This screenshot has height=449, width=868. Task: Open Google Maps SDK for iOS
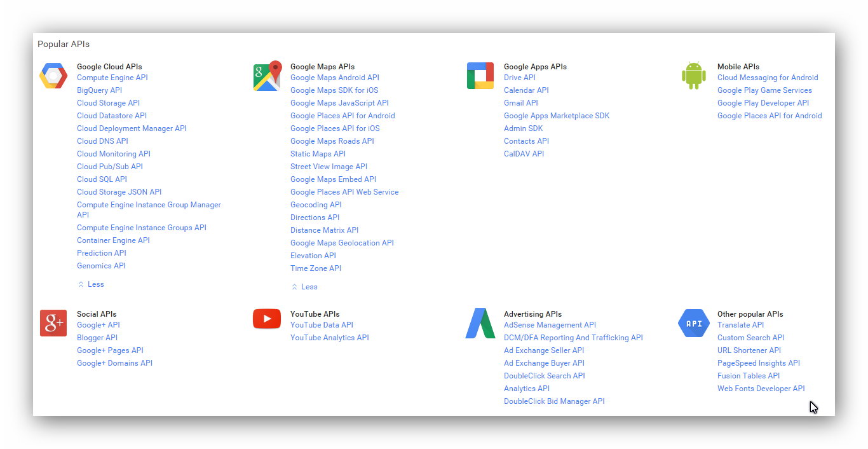point(334,90)
